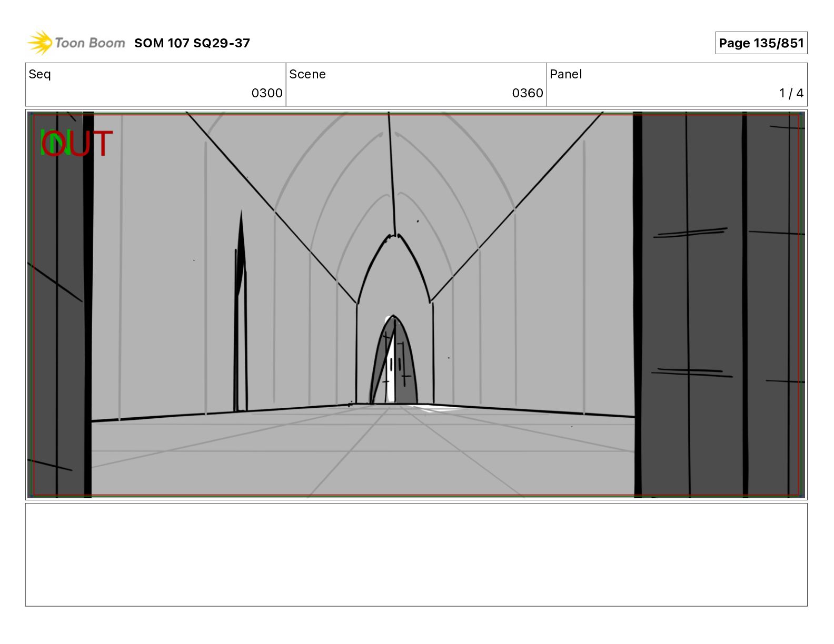Click the storyboard hallway panel image
This screenshot has height=644, width=834.
coord(416,305)
